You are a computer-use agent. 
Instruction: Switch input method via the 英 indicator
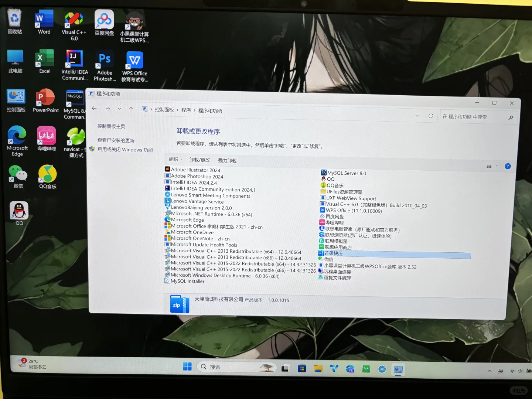click(501, 371)
